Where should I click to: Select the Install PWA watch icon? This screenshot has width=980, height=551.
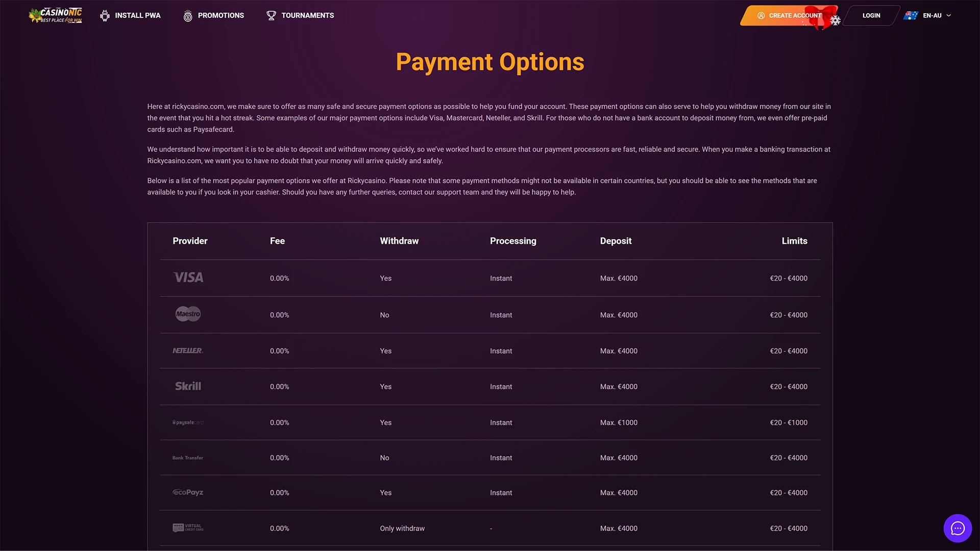105,15
